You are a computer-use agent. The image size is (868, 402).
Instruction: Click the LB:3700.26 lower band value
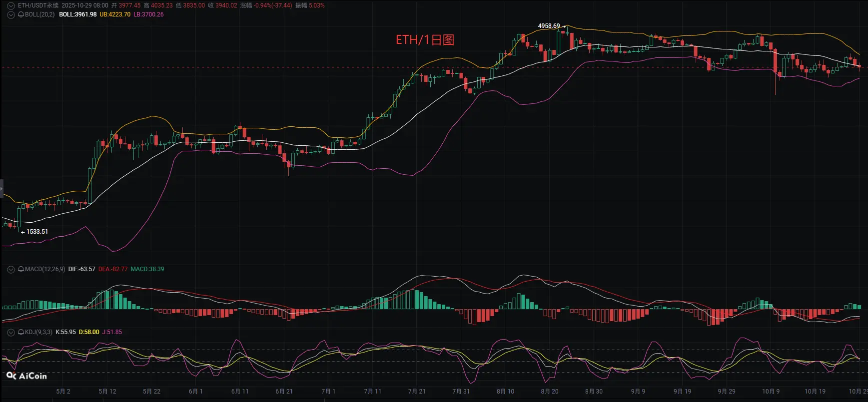coord(148,14)
